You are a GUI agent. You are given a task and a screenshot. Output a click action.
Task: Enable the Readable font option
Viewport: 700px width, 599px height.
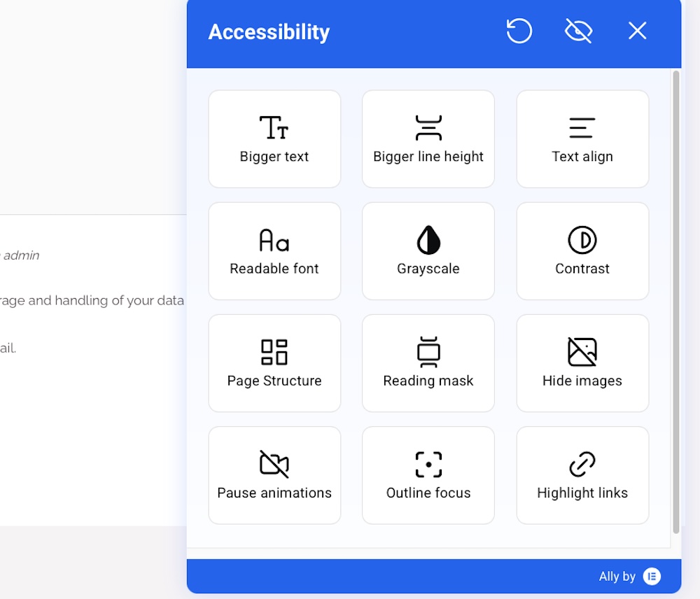click(x=274, y=251)
